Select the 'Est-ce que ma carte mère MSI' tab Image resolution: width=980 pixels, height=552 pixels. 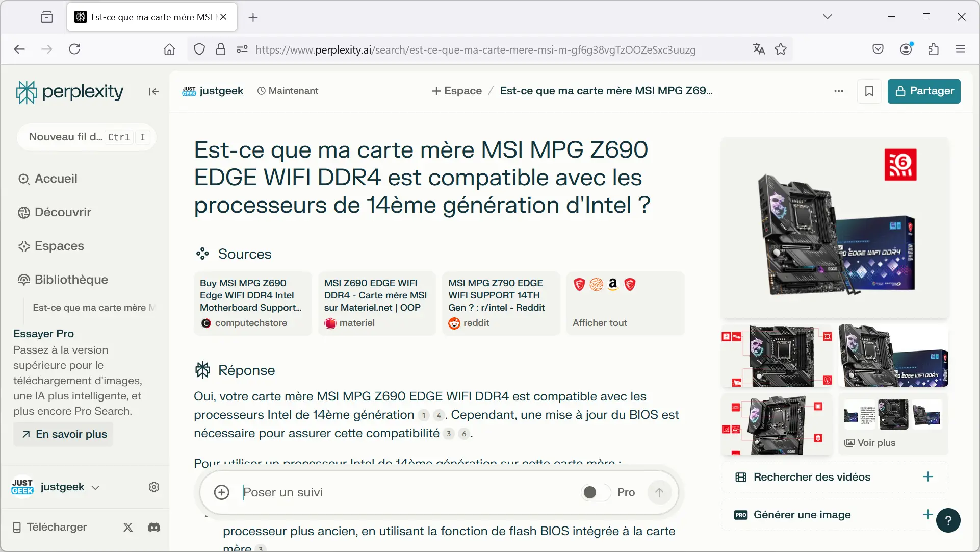click(151, 17)
